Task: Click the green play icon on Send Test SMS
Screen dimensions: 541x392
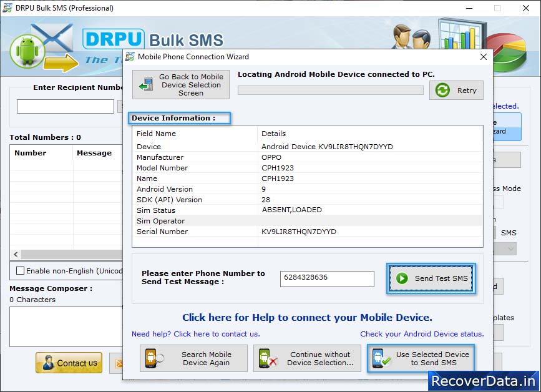Action: click(x=402, y=278)
